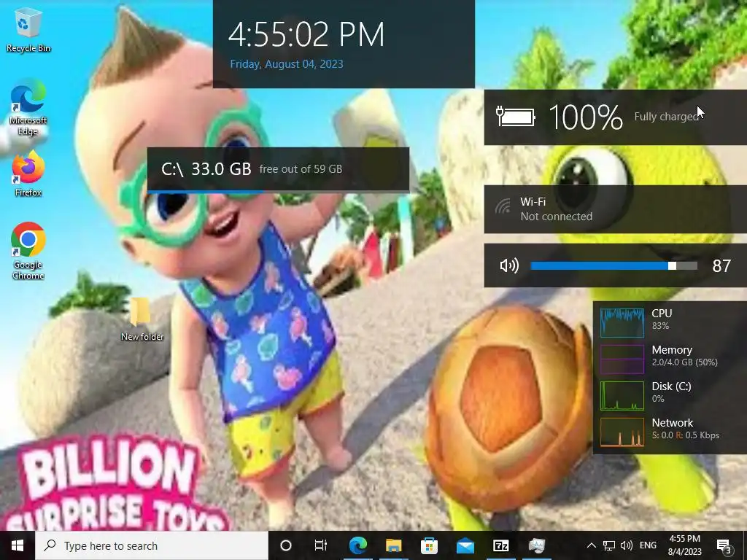Open the Mail app from the taskbar
747x560 pixels.
point(465,545)
